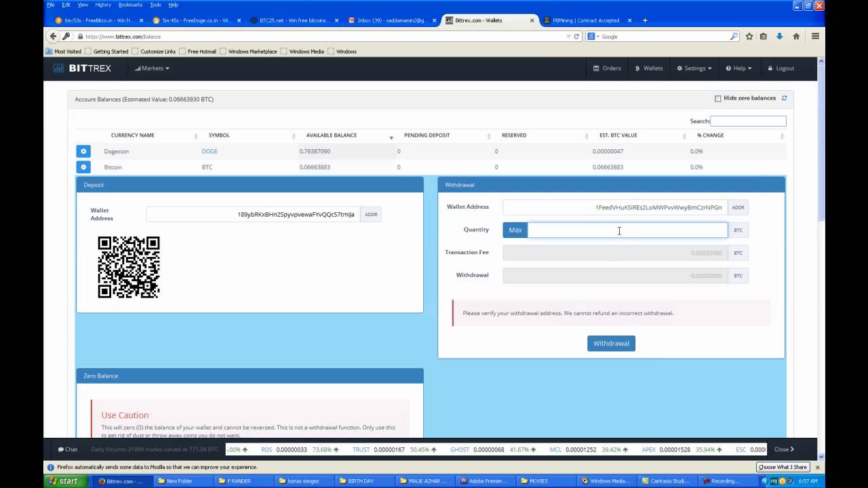Image resolution: width=868 pixels, height=488 pixels.
Task: Open the Settings dropdown
Action: tap(694, 68)
